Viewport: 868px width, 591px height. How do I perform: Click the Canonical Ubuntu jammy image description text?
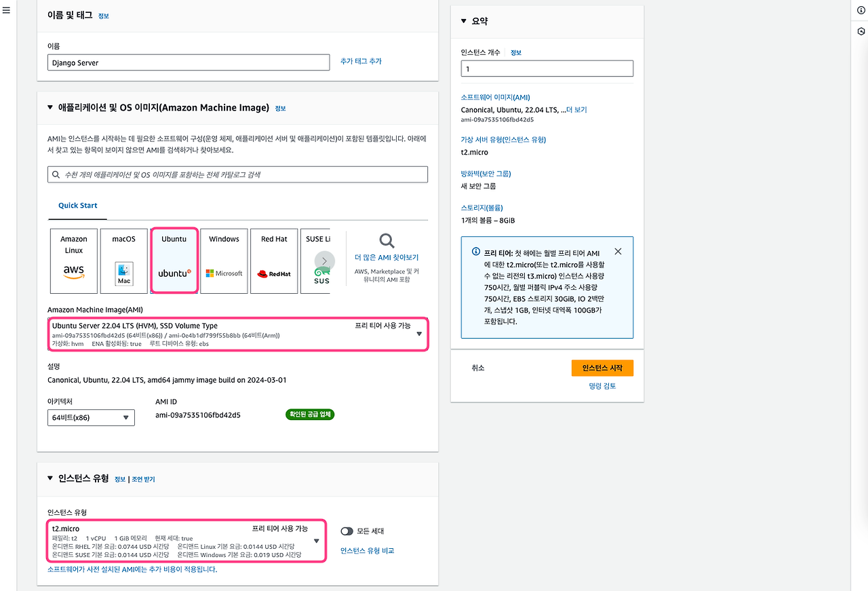[167, 380]
